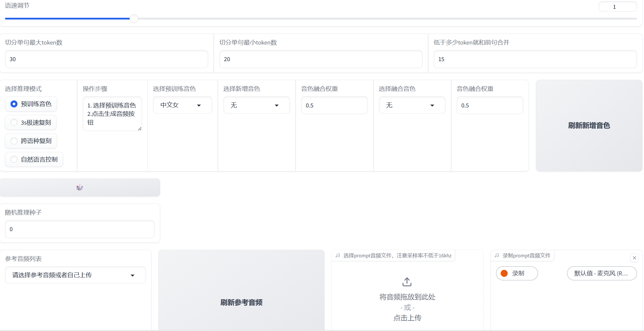Click the 将音频拖放到此处 drop text

click(407, 297)
